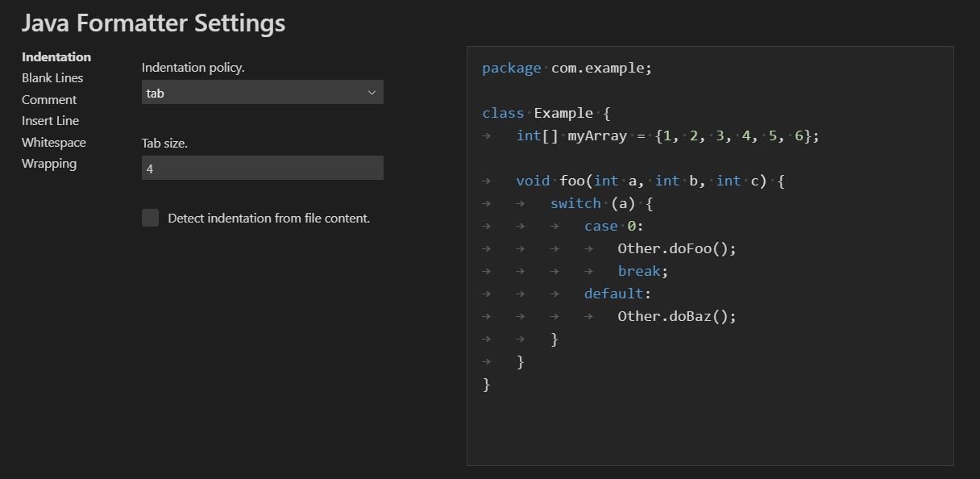Image resolution: width=980 pixels, height=479 pixels.
Task: Click the Tab size input field
Action: click(x=262, y=168)
